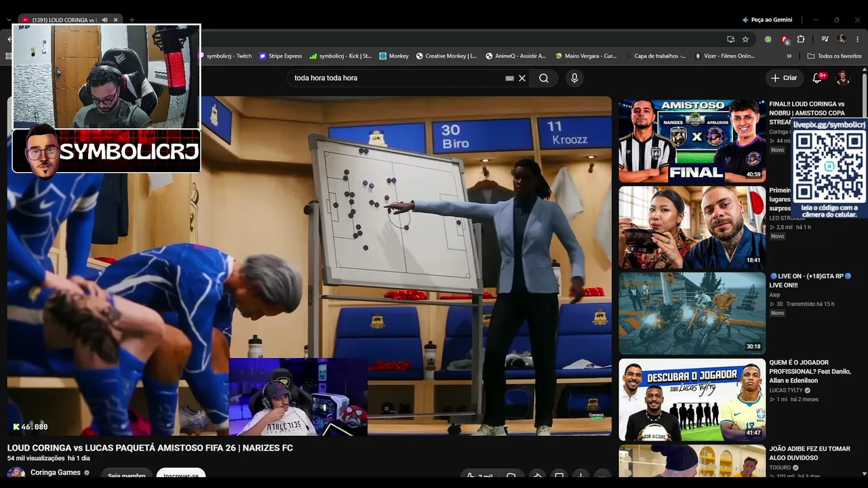Click the green dollar extension icon
Image resolution: width=868 pixels, height=488 pixels.
pyautogui.click(x=768, y=39)
